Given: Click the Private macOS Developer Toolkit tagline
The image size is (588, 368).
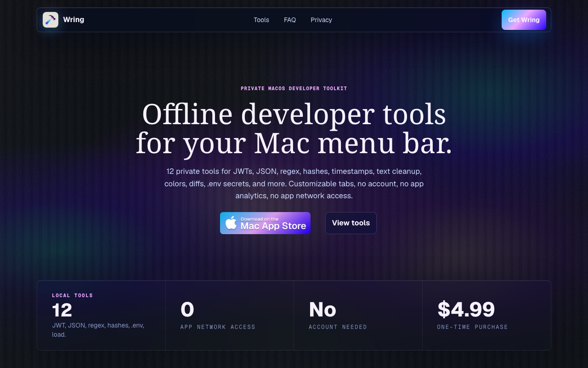Looking at the screenshot, I should 294,88.
